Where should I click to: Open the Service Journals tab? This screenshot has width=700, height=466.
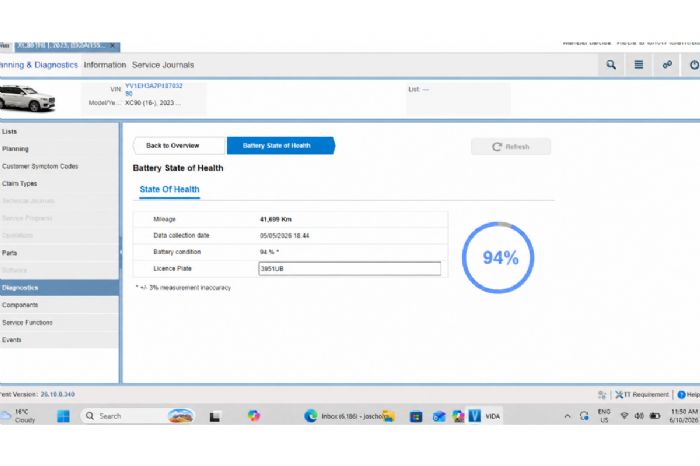coord(163,65)
